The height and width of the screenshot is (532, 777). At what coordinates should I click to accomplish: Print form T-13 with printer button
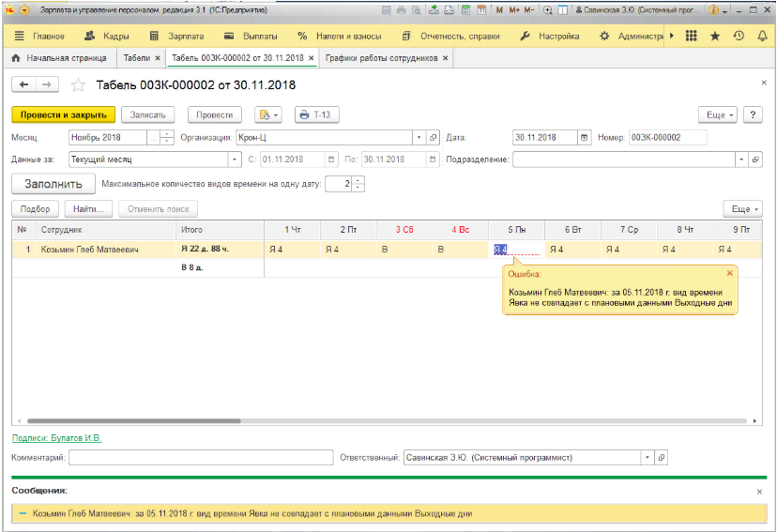tap(317, 114)
